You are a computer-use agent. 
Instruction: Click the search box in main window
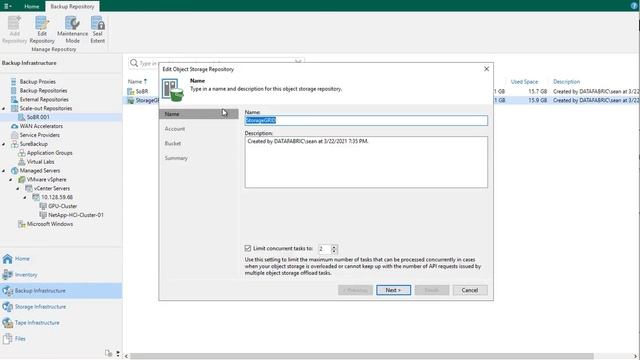pyautogui.click(x=216, y=63)
